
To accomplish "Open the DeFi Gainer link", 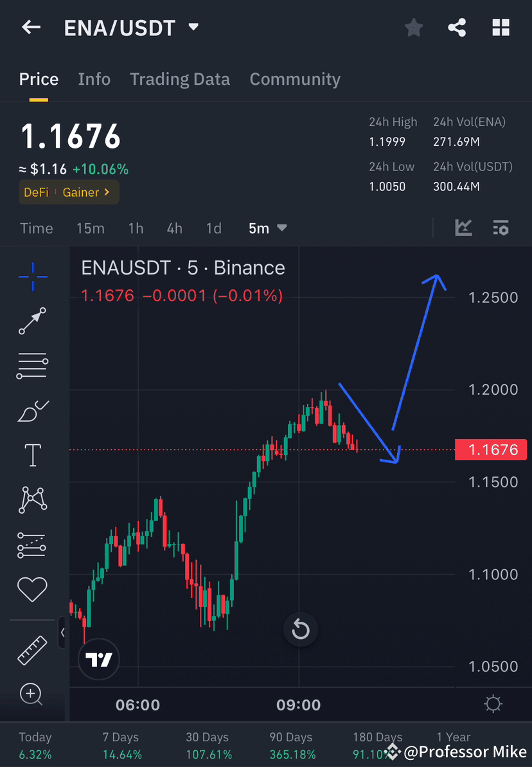I will [68, 192].
